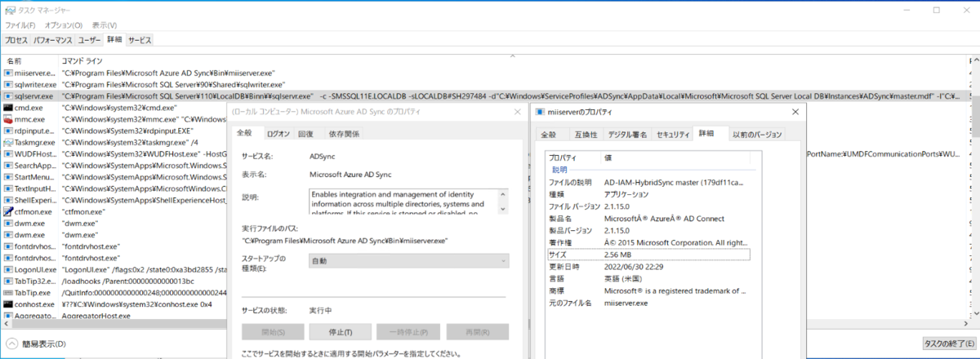Viewport: 980px width, 359px height.
Task: Select the 元のファイル名 miiserver.exe row
Action: pos(648,303)
